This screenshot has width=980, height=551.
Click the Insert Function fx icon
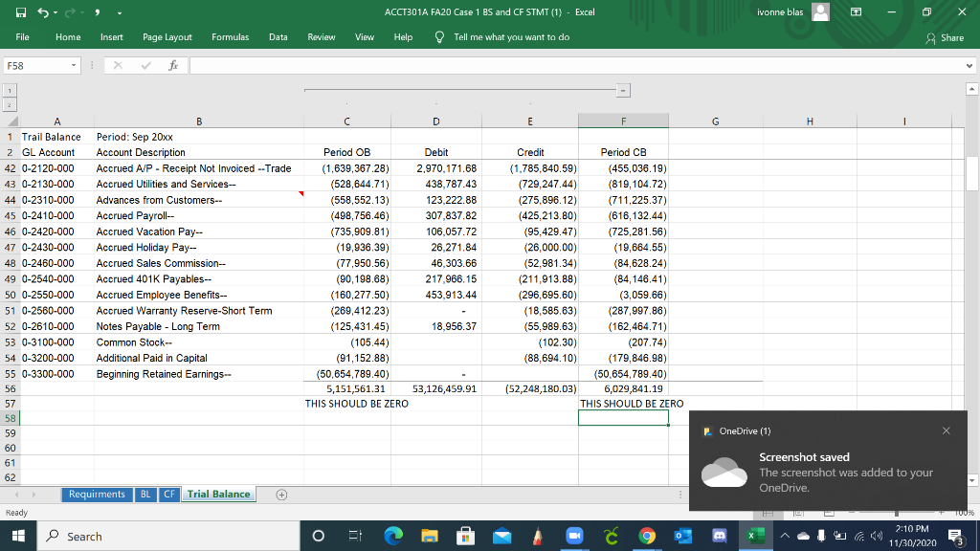point(173,66)
